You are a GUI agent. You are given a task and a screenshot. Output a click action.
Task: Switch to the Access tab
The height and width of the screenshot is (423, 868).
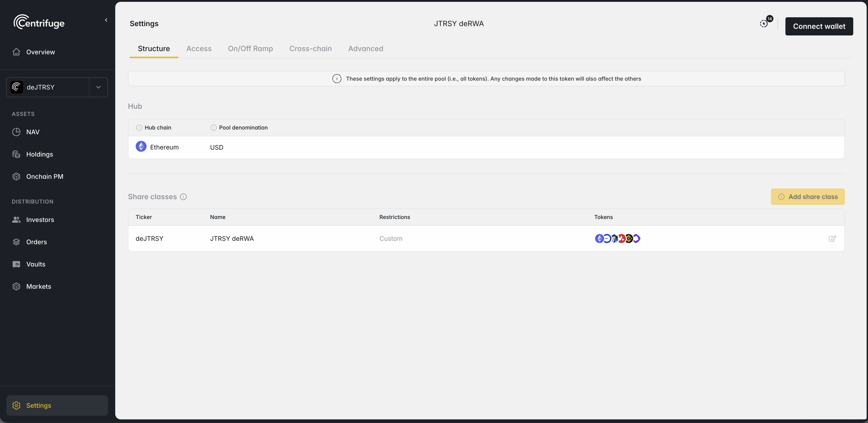[x=199, y=49]
